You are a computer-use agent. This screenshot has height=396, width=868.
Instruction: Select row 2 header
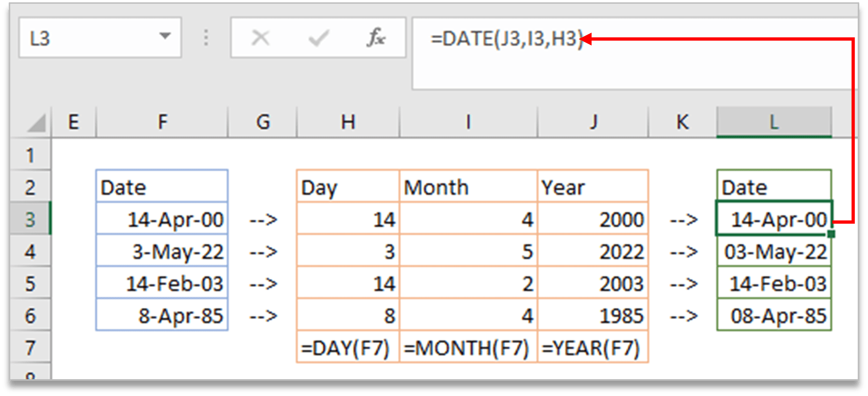point(30,187)
